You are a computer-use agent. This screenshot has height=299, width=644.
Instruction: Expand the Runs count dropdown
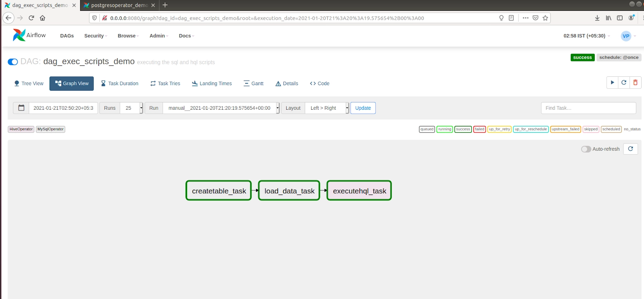coord(131,108)
